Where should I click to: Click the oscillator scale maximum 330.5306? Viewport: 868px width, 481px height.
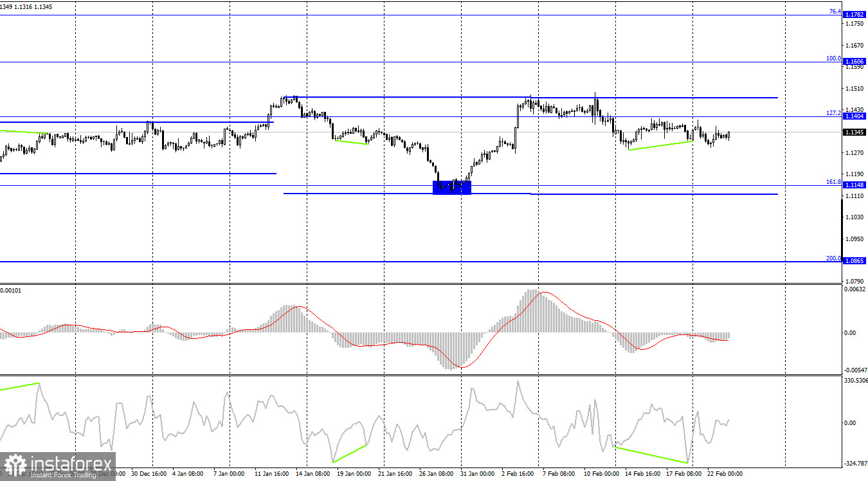click(x=856, y=381)
